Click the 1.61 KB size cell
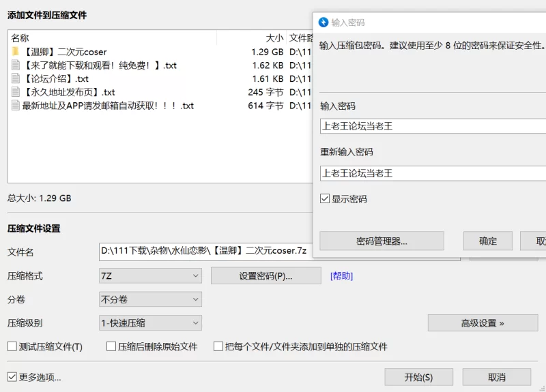 click(x=268, y=79)
